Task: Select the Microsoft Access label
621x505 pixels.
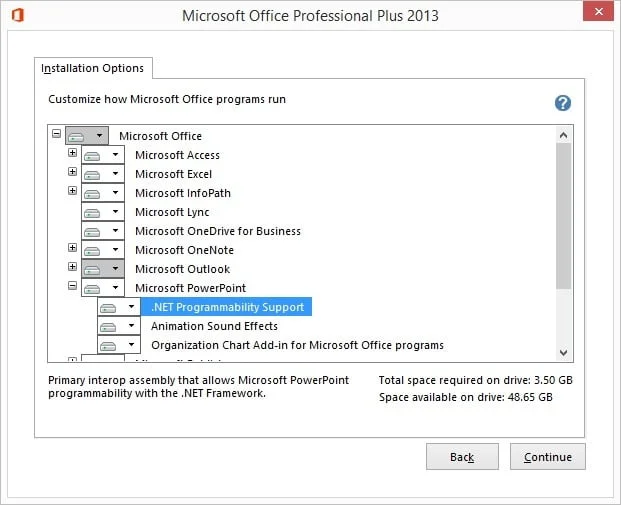Action: coord(177,155)
